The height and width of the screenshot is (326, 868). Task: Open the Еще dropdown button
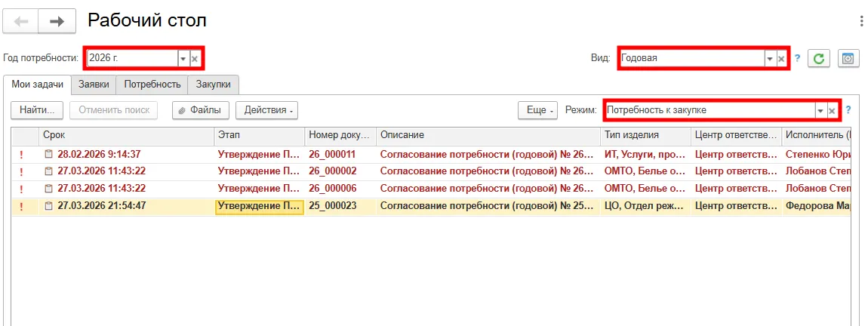pyautogui.click(x=537, y=110)
